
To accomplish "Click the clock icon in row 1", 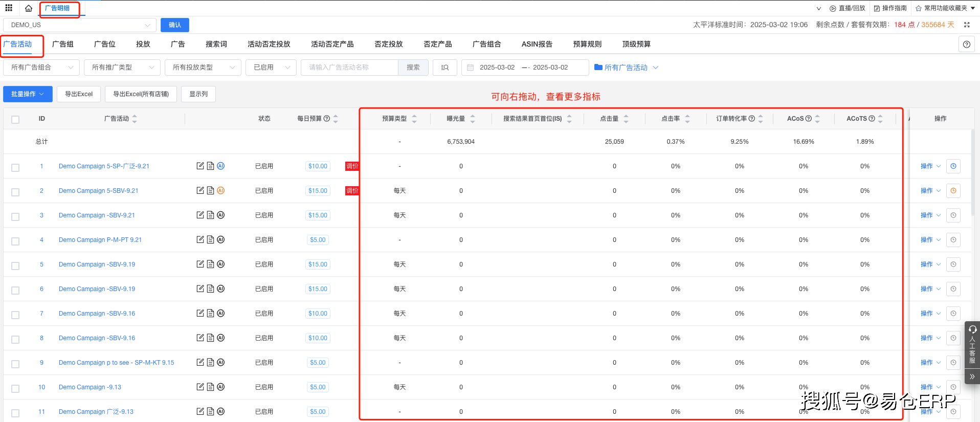I will click(x=953, y=166).
